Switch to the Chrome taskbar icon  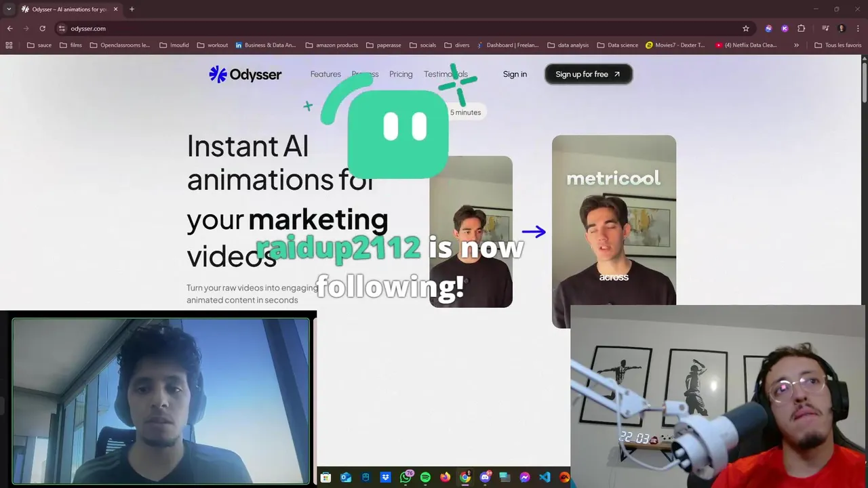point(465,477)
